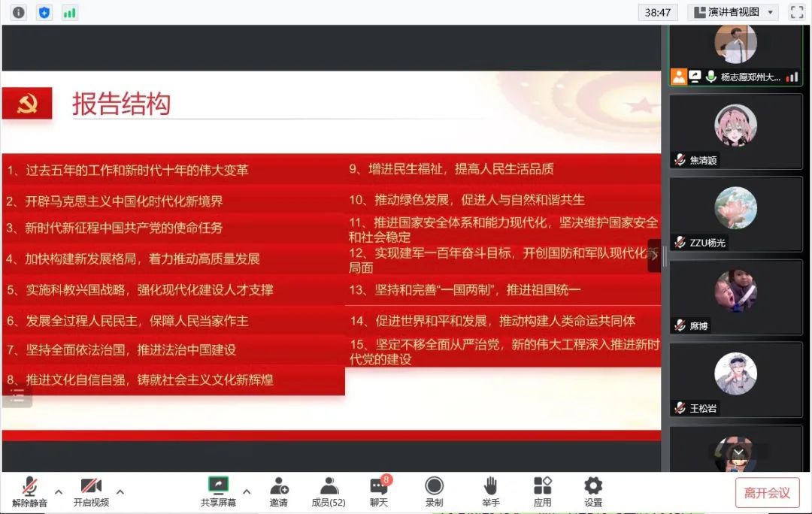Open the meeting info icon

(x=19, y=13)
